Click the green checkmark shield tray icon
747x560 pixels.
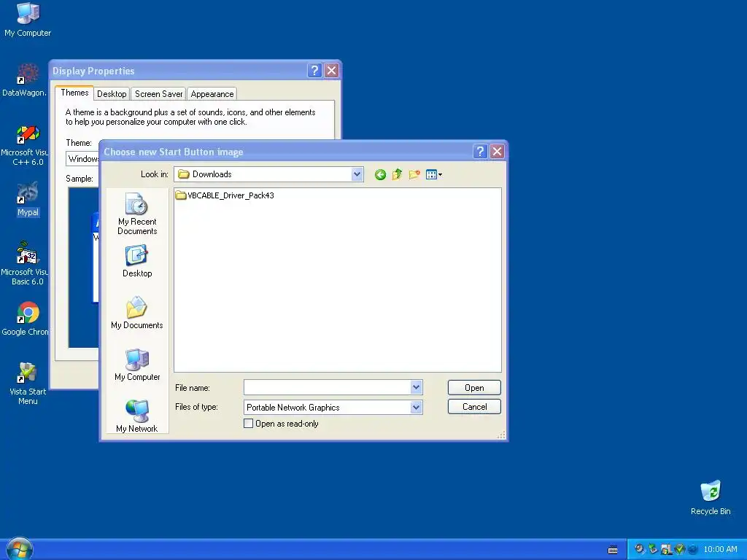point(679,549)
